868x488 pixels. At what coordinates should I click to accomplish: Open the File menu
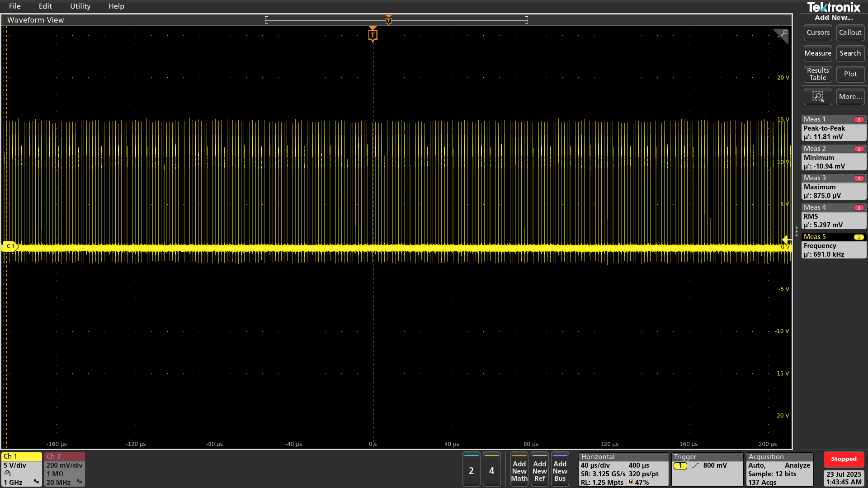tap(14, 6)
